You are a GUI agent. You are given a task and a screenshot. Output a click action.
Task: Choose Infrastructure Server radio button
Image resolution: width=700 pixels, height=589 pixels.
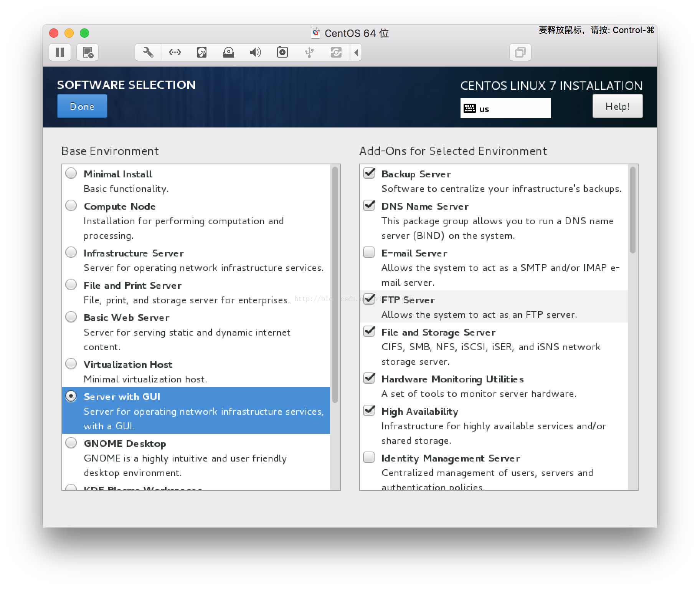coord(71,253)
